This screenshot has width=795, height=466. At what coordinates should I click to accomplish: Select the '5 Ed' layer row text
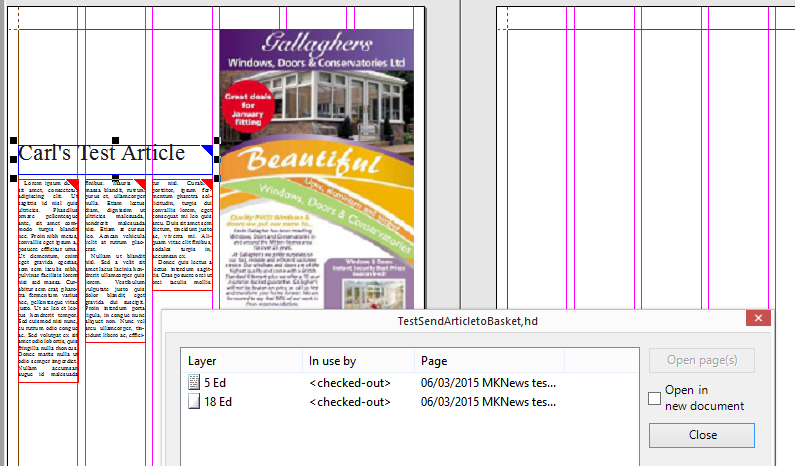pos(215,383)
